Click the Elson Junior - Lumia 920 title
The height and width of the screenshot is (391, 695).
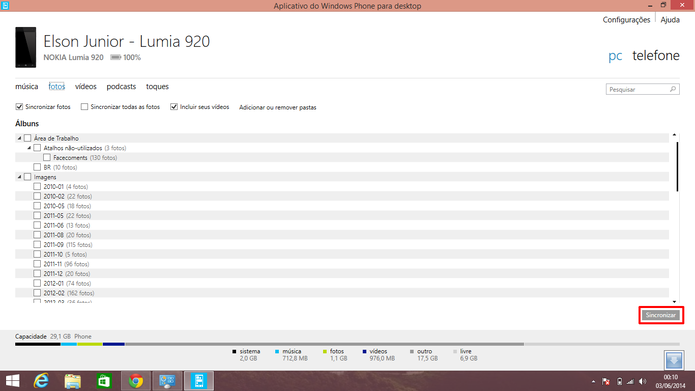pyautogui.click(x=126, y=41)
